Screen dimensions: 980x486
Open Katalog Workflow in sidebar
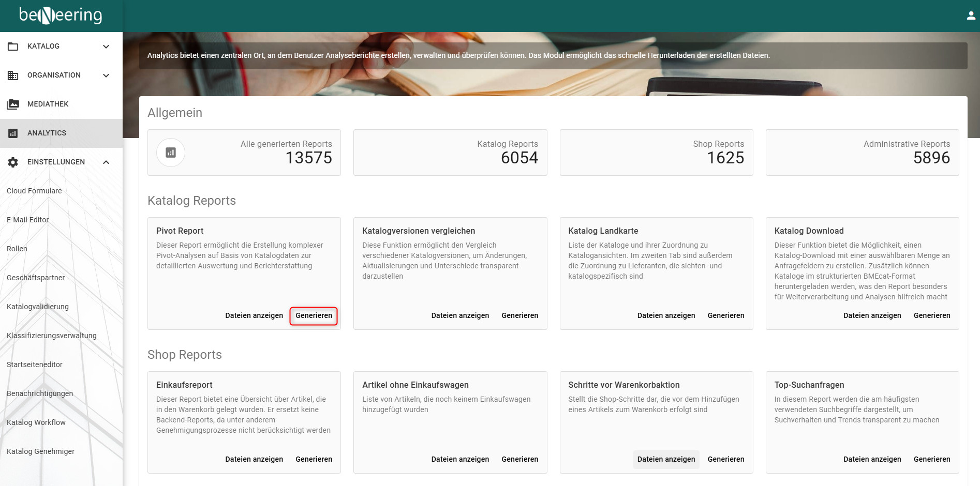pos(36,422)
